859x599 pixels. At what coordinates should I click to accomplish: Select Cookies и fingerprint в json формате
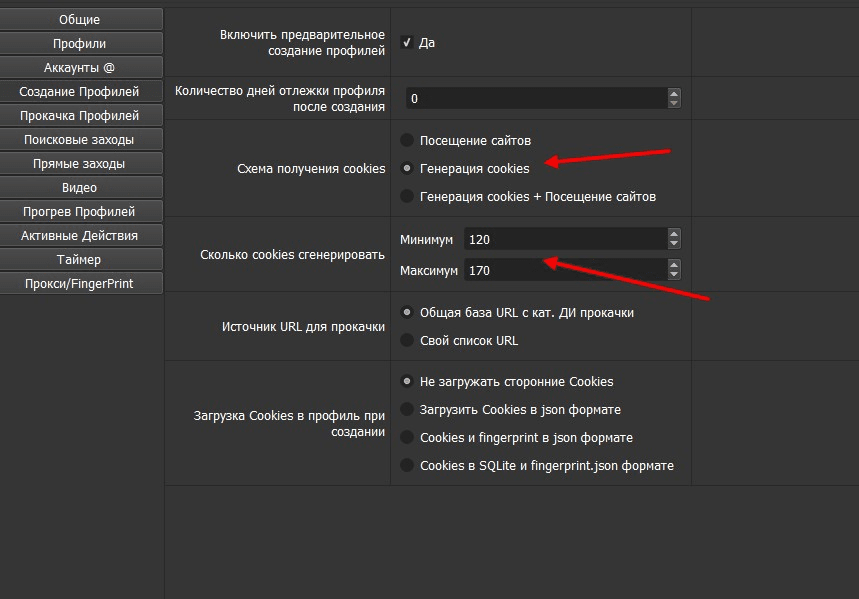[x=407, y=437]
